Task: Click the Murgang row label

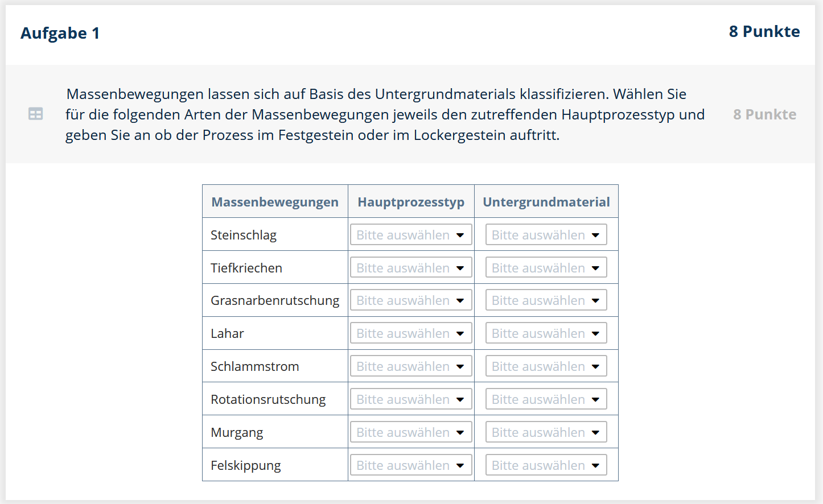Action: point(237,432)
